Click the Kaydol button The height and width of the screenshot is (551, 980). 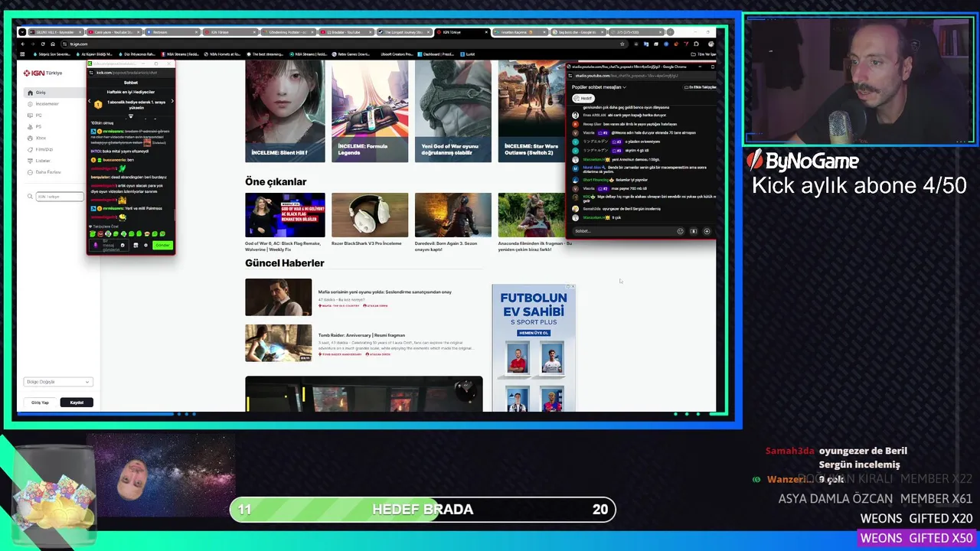click(x=77, y=403)
